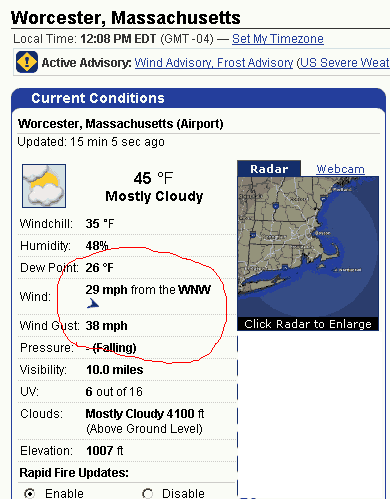Click the Click Radar to Enlarge caption
The image size is (390, 499).
308,324
